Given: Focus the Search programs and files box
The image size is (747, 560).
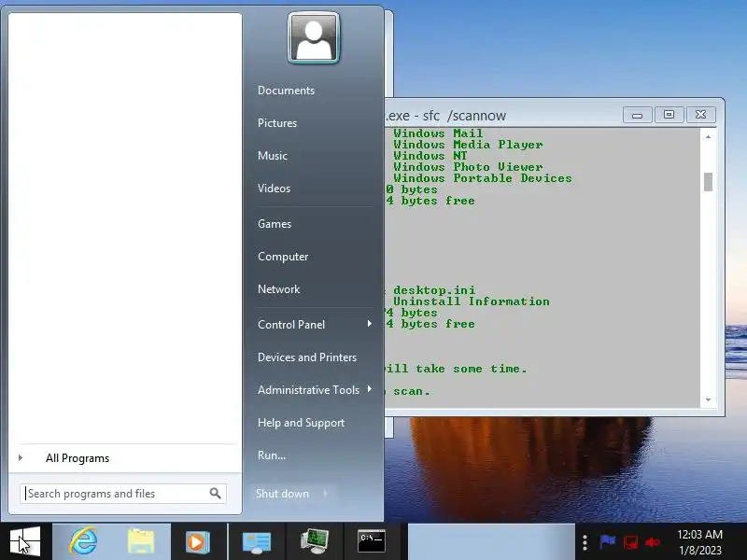Looking at the screenshot, I should (123, 494).
